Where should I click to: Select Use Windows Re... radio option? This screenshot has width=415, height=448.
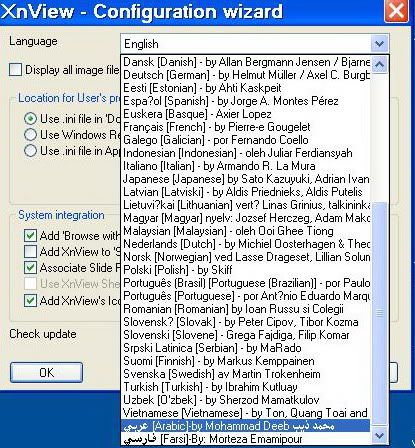coord(30,135)
